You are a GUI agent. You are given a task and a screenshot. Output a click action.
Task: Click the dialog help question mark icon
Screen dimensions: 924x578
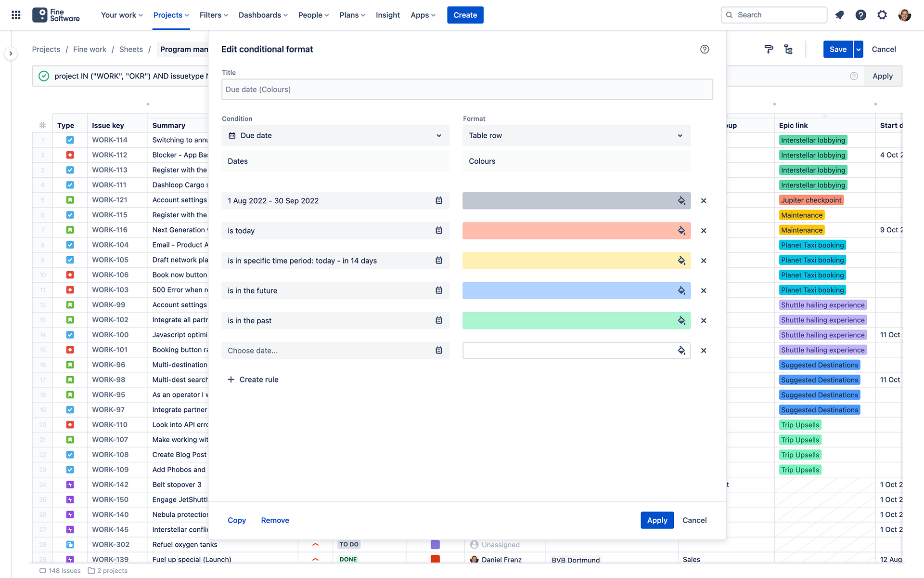click(x=705, y=49)
